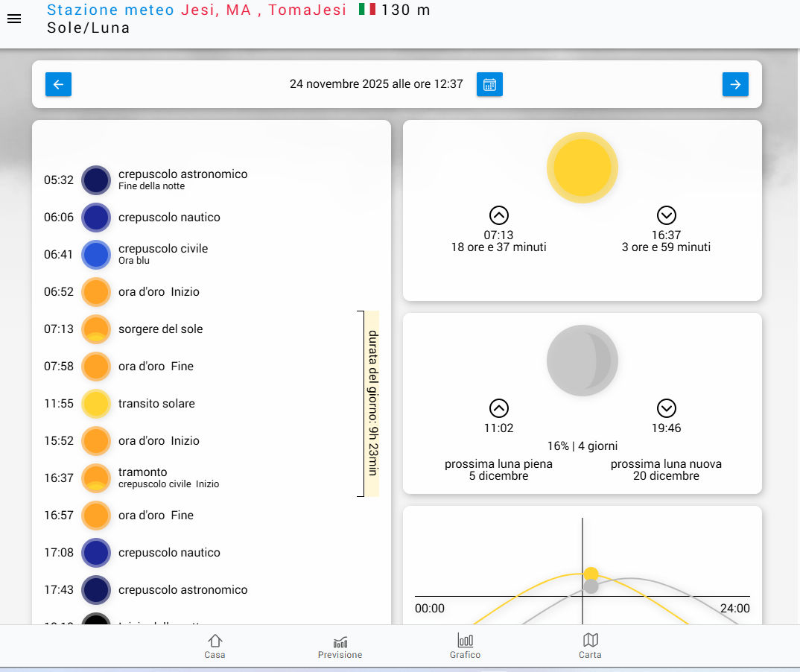Image resolution: width=800 pixels, height=672 pixels.
Task: Select the transito solare row icon
Action: (x=96, y=404)
